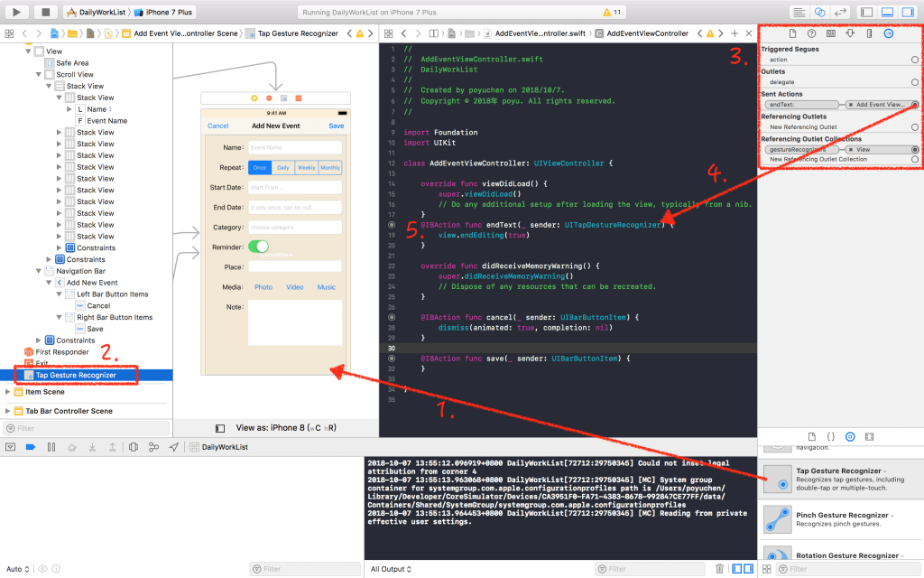Toggle the Debug area visibility
This screenshot has width=924, height=578.
(x=888, y=12)
